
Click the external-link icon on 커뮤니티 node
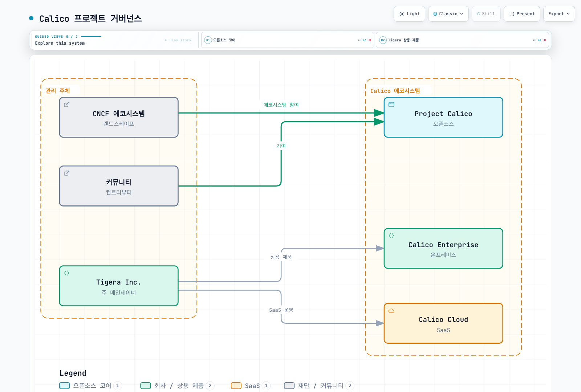coord(67,173)
